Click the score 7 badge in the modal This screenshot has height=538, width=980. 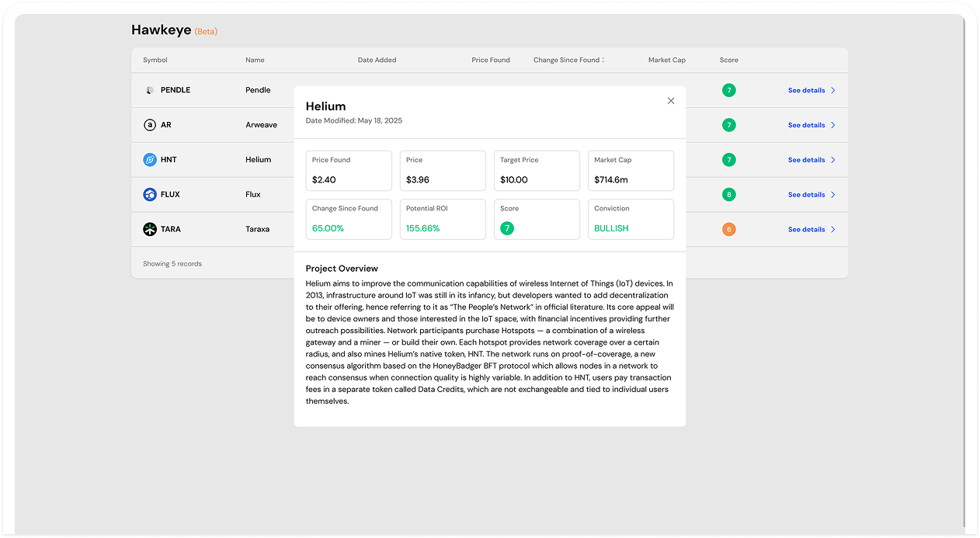tap(506, 228)
